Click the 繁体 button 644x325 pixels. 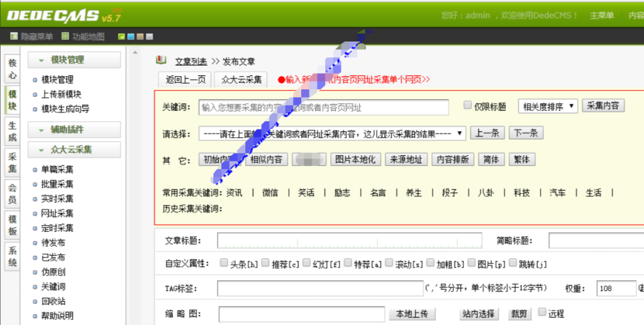click(x=522, y=160)
